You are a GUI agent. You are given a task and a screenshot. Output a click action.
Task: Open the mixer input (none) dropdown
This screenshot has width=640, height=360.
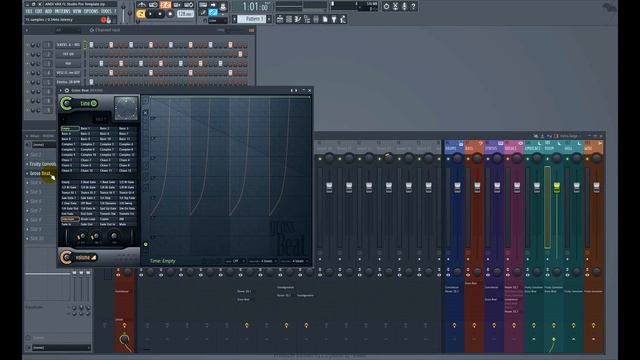point(44,145)
